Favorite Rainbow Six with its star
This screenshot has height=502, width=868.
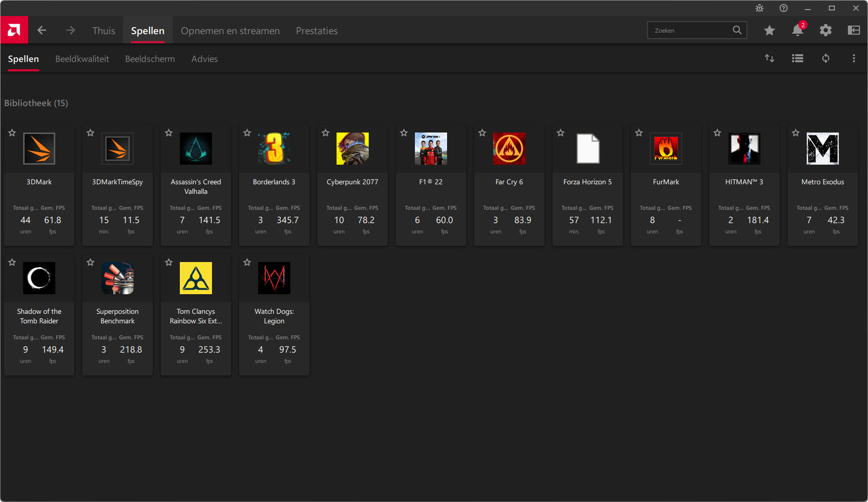pos(169,263)
